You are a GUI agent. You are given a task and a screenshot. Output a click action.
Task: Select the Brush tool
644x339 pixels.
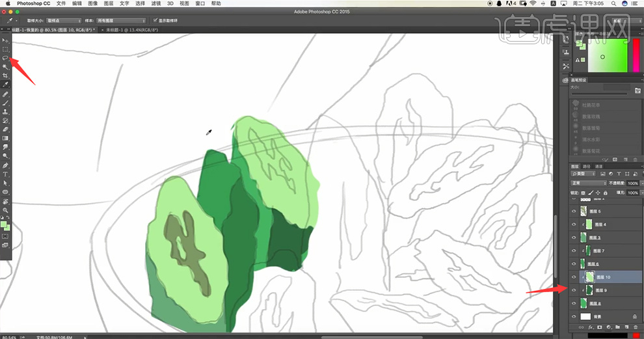(x=5, y=103)
